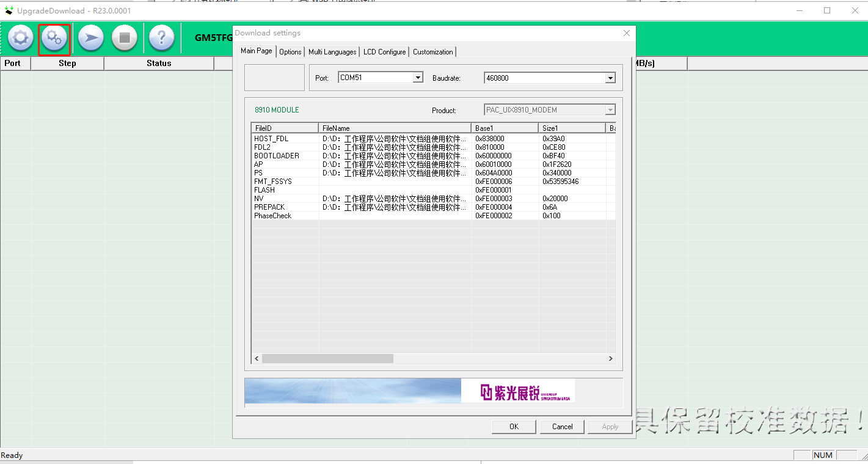
Task: Open Settings with the double-gear icon
Action: tap(54, 39)
